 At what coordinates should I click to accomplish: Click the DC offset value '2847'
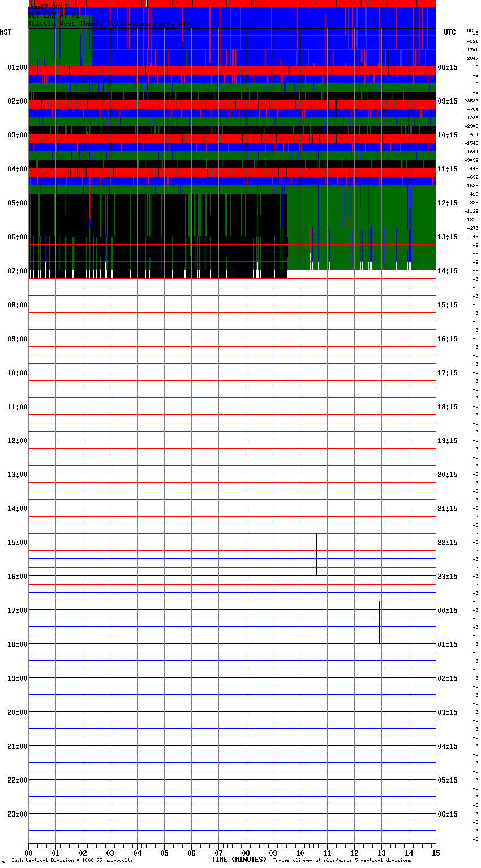473,58
